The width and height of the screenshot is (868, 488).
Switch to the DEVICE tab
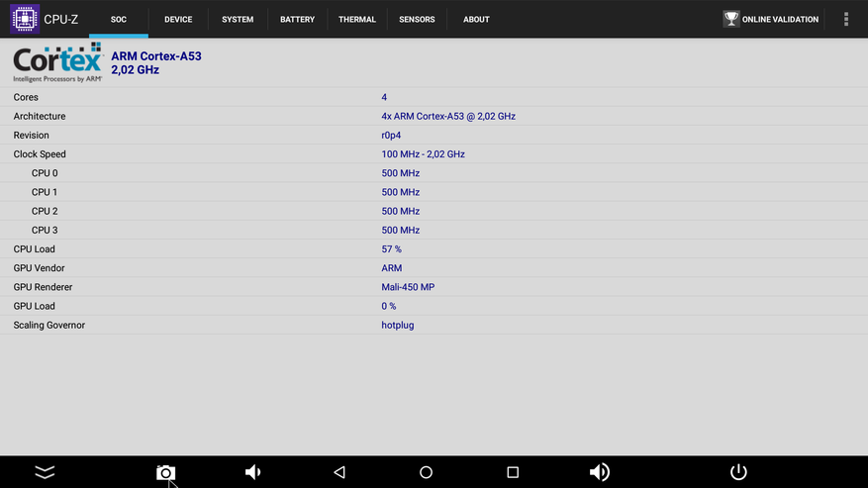(178, 20)
